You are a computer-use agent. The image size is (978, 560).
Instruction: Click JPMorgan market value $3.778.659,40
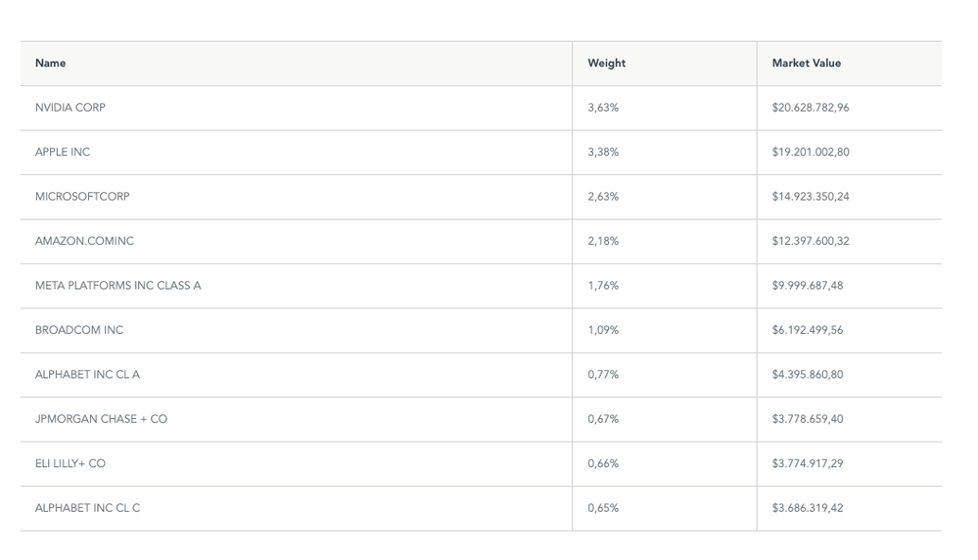pos(807,419)
